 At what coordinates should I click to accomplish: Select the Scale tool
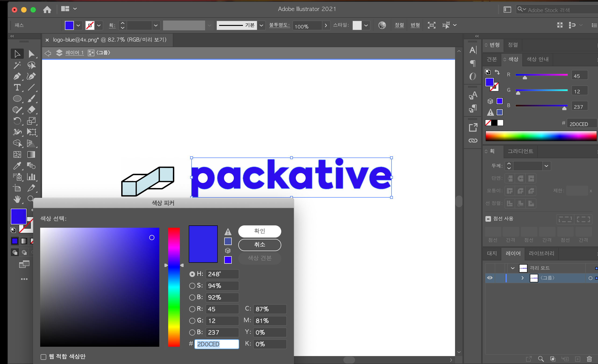31,121
